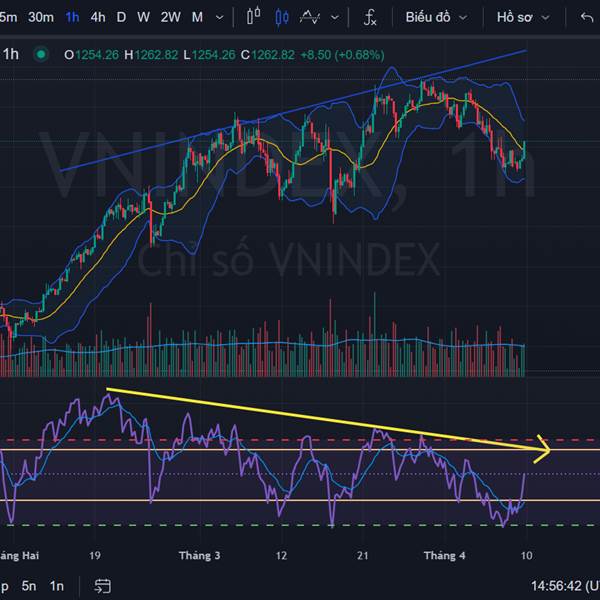Switch to the 1h timeframe

72,17
